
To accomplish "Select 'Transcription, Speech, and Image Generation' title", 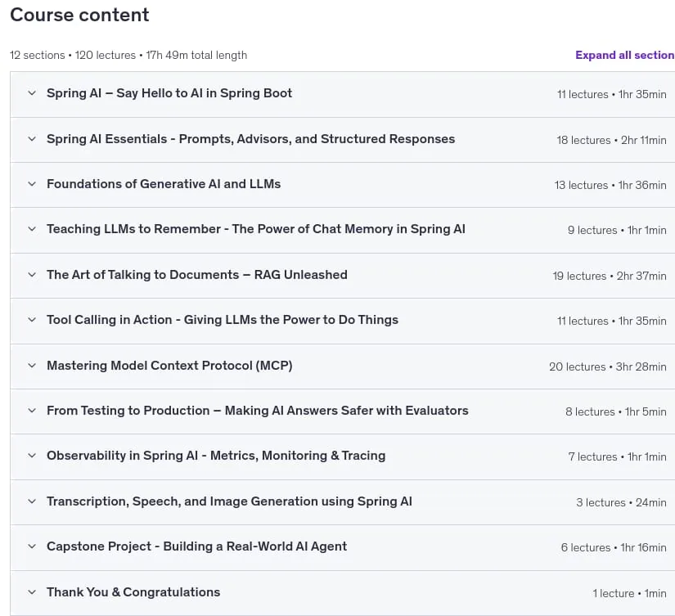I will (x=229, y=501).
